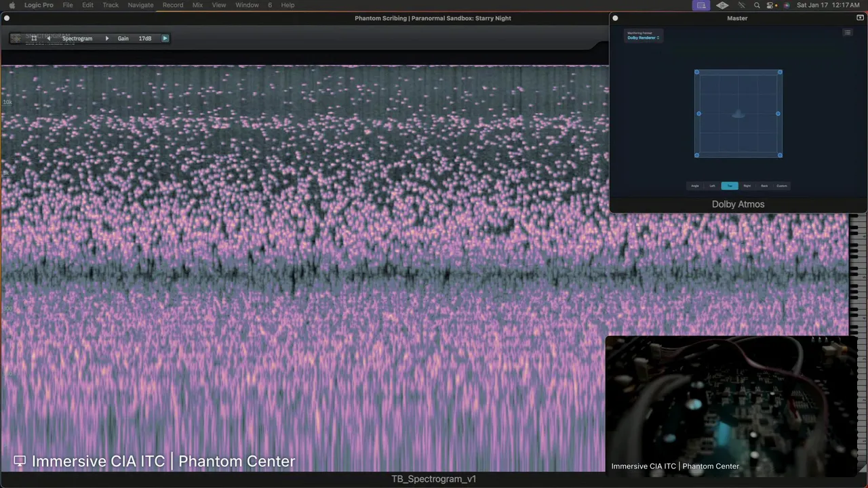
Task: Click the small analyzer thumbnail icon in the toolbar
Action: pos(16,39)
